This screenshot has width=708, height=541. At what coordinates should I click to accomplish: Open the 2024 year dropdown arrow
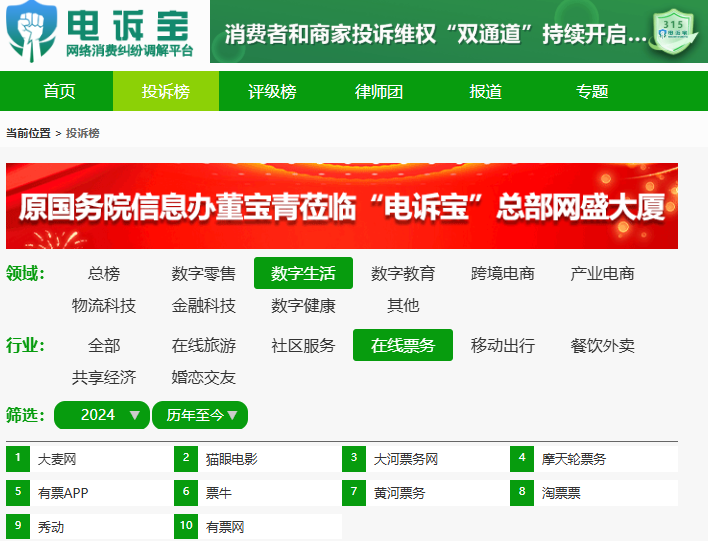pyautogui.click(x=135, y=415)
